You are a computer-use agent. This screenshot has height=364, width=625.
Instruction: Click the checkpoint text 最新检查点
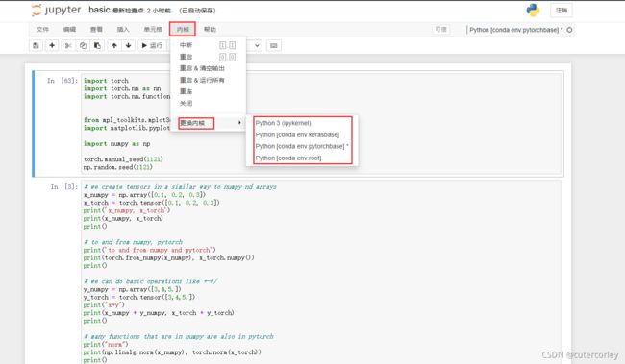128,11
